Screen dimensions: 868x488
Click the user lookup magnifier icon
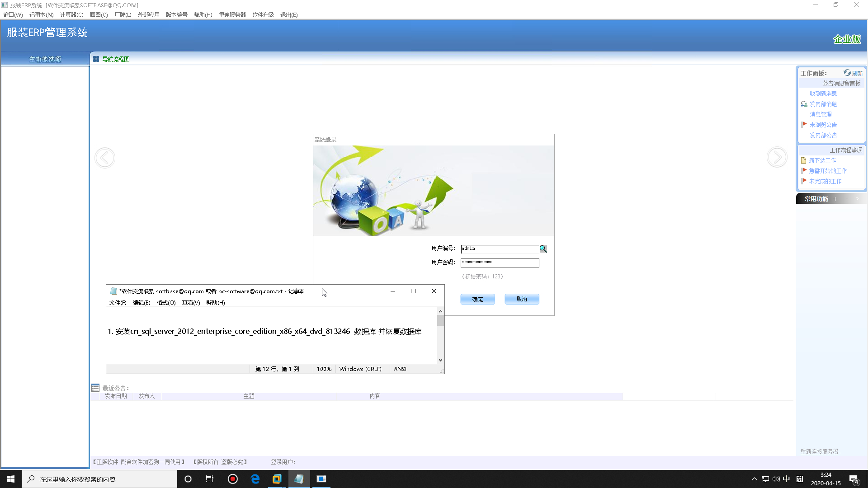pyautogui.click(x=543, y=249)
